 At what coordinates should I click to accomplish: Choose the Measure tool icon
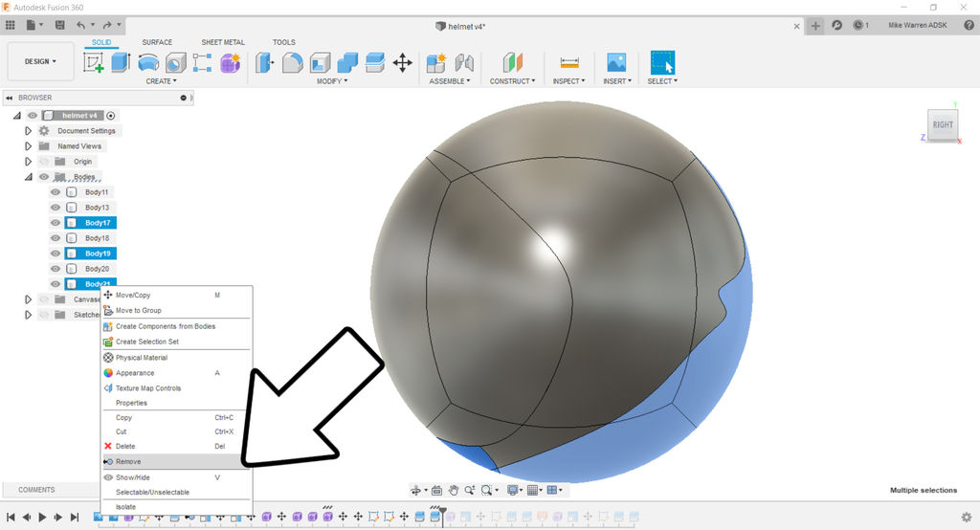pyautogui.click(x=569, y=62)
